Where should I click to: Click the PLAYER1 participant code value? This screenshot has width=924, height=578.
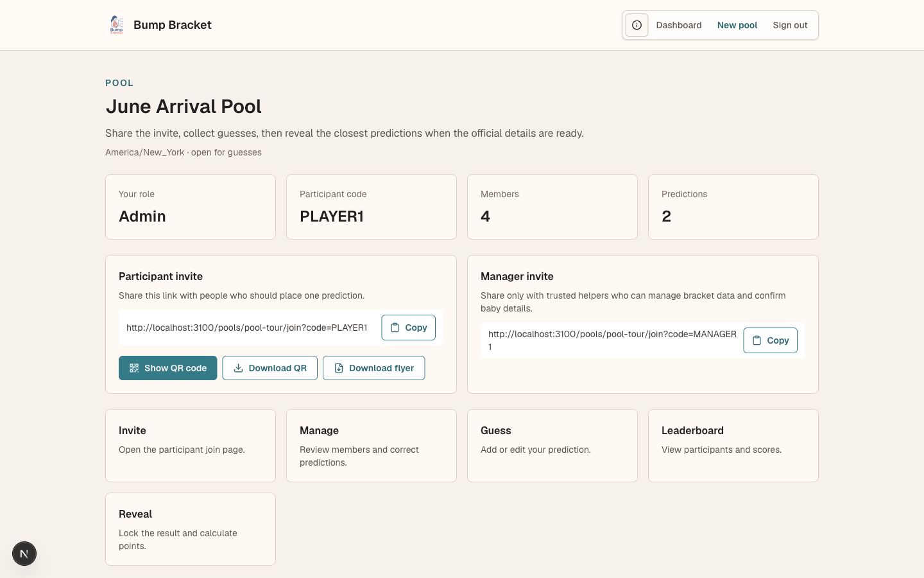tap(332, 216)
